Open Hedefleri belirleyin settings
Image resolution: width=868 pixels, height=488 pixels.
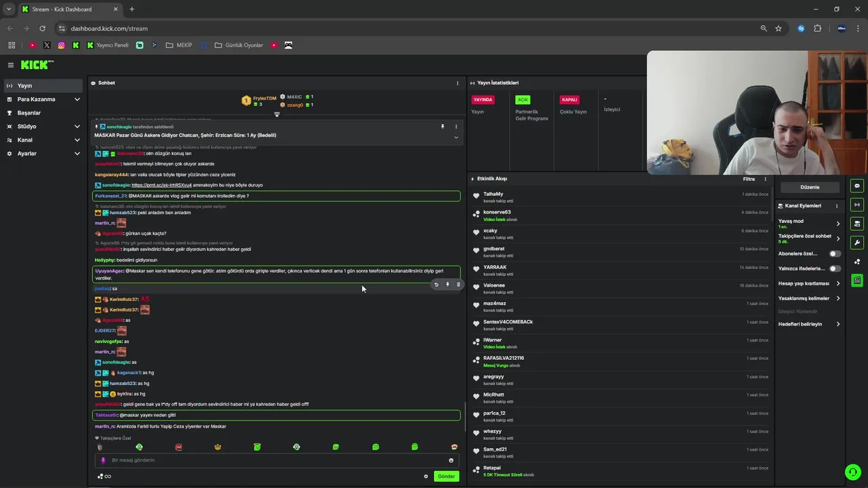[x=809, y=324]
